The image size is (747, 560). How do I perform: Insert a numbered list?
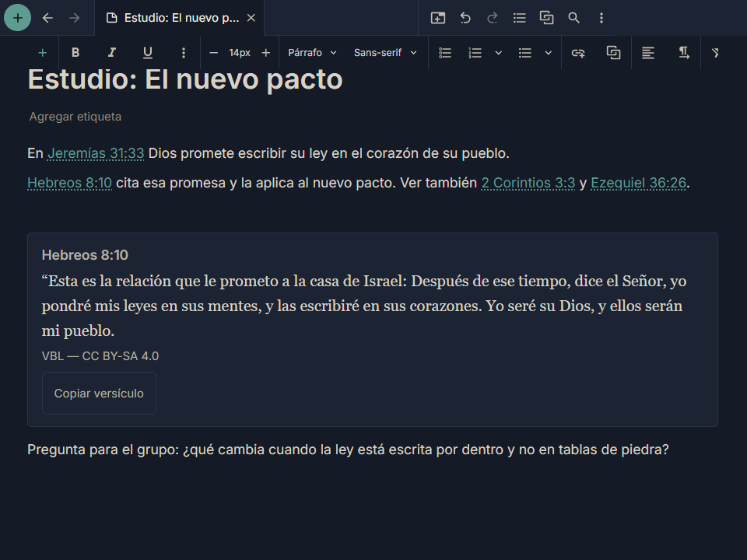point(475,53)
